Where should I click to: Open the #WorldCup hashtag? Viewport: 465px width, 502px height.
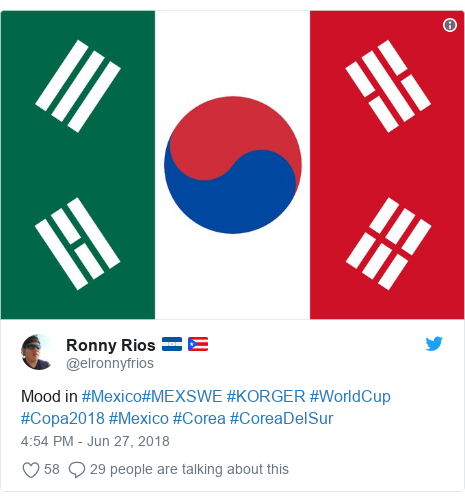click(350, 396)
